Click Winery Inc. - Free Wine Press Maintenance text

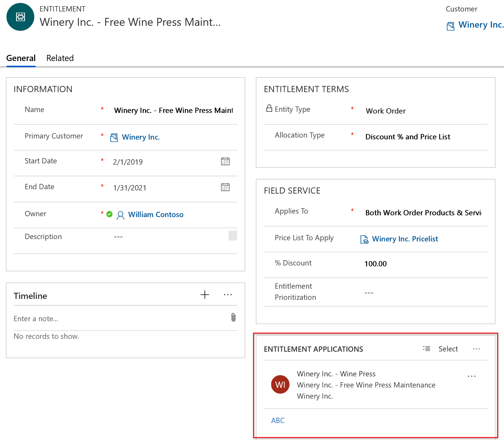coord(366,385)
